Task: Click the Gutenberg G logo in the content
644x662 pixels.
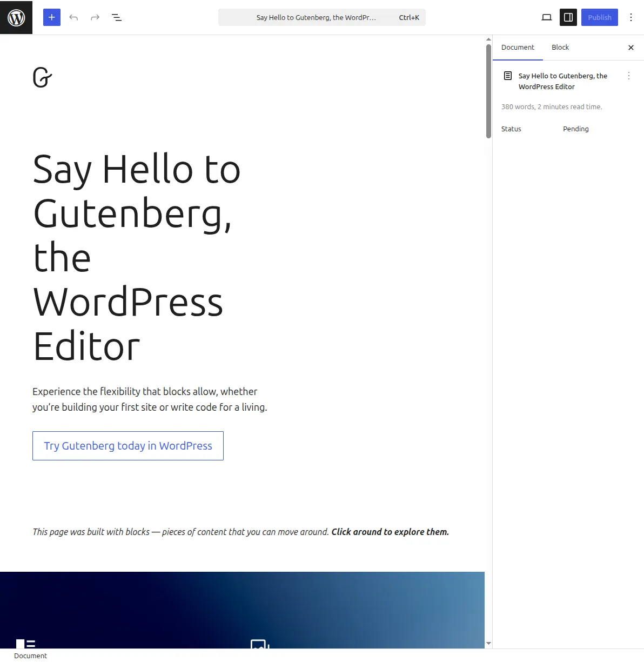Action: point(42,77)
